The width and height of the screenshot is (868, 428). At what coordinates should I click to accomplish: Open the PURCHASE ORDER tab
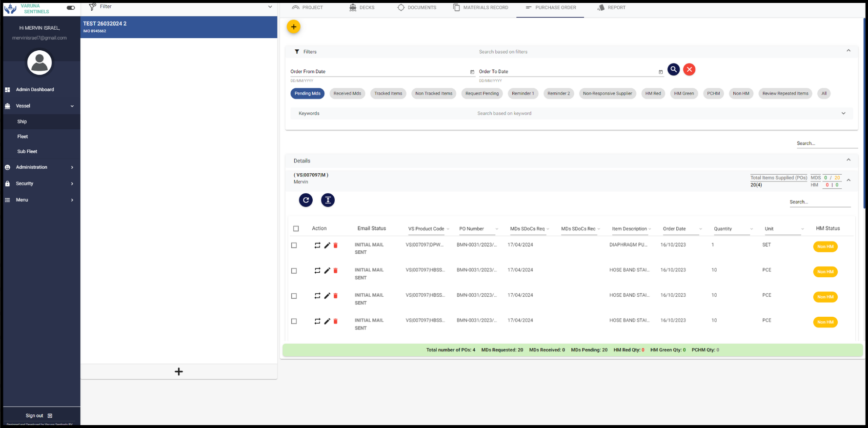(550, 8)
